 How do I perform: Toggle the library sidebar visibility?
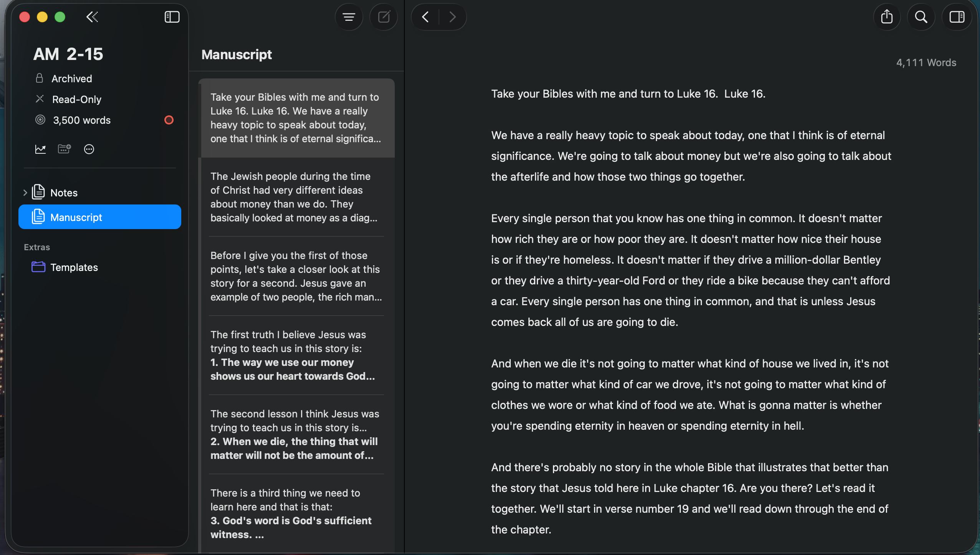click(x=172, y=17)
